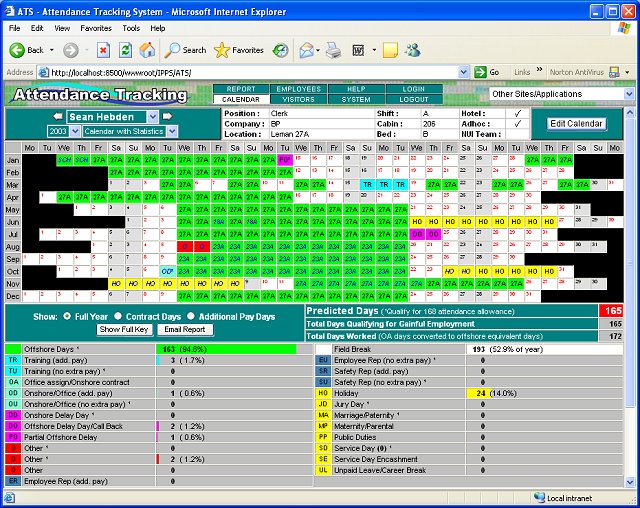Open Calendar with Statistics view dropdown
The height and width of the screenshot is (508, 640).
click(172, 131)
